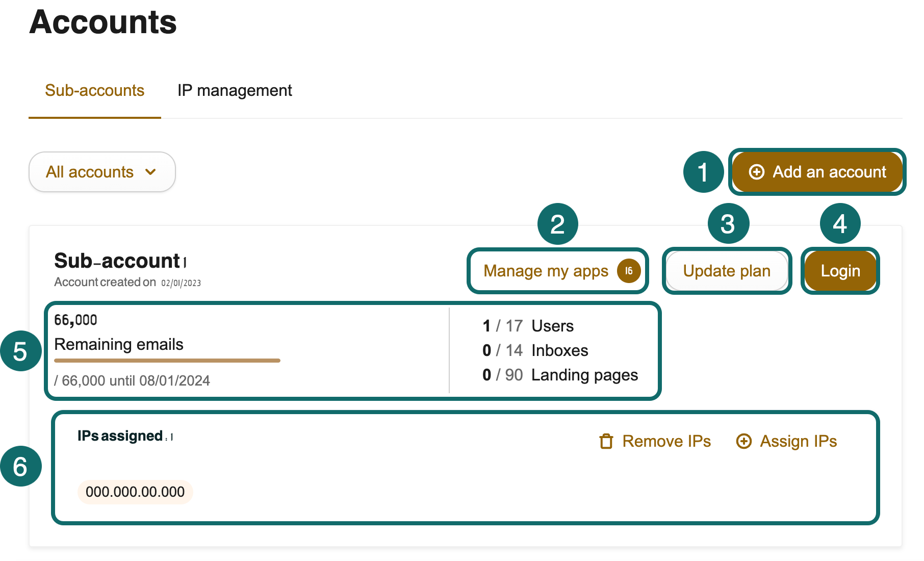Click the plus icon beside Assign IPs
Screen dimensions: 924x561
[x=744, y=441]
